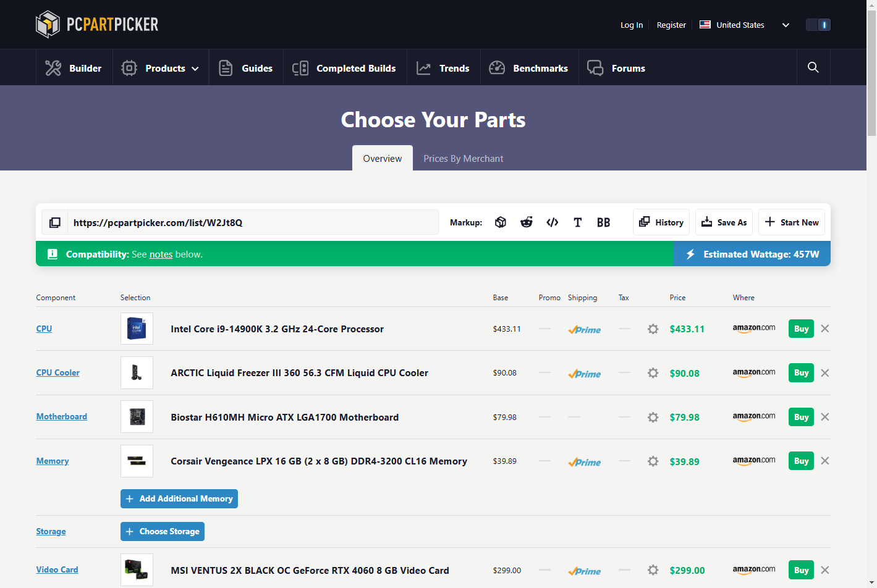877x588 pixels.
Task: Remove the Memory from the list
Action: (825, 461)
